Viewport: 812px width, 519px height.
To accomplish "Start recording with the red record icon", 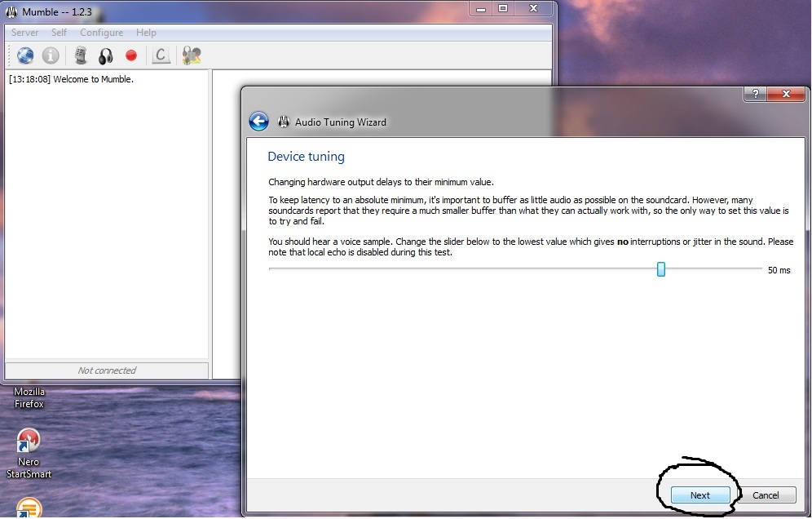I will coord(131,55).
